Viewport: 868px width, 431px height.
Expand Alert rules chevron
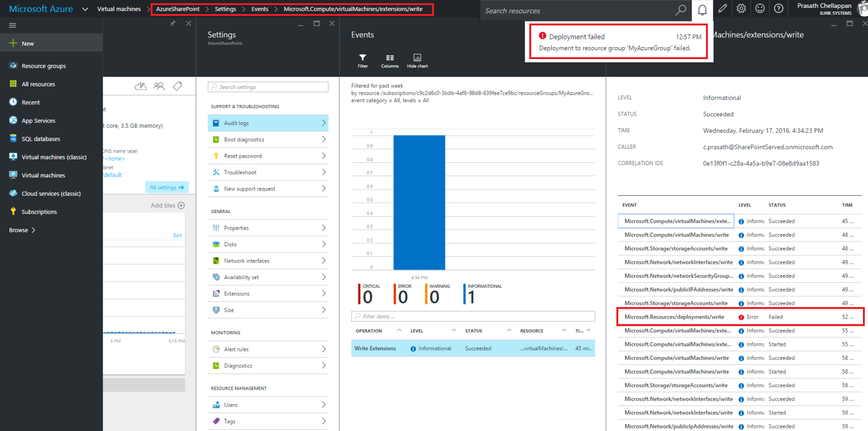(x=323, y=349)
